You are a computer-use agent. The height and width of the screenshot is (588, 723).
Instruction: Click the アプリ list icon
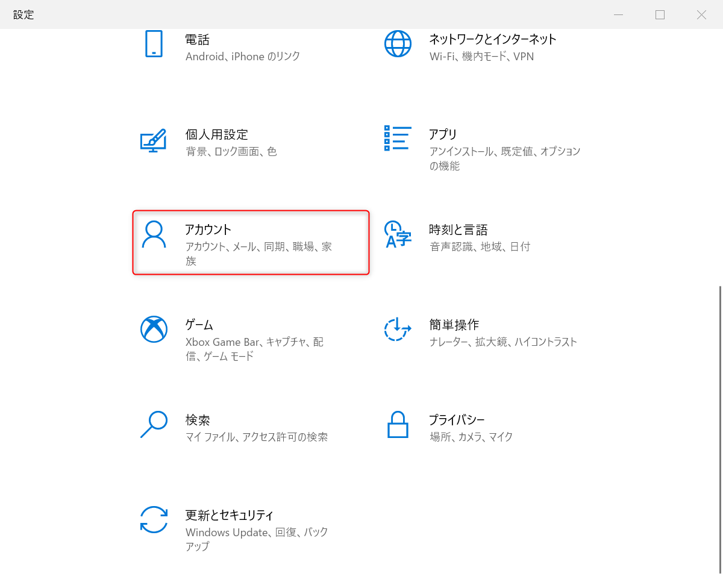[398, 139]
